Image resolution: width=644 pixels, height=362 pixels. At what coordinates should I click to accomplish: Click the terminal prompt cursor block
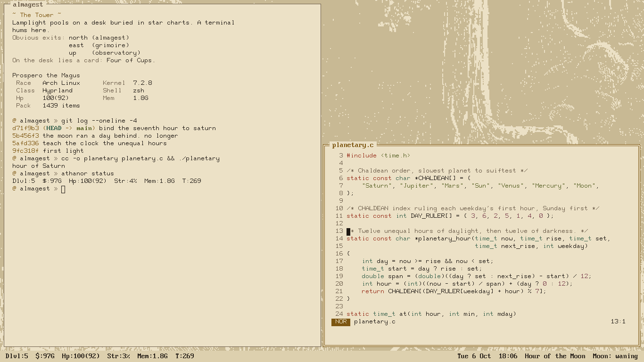tap(63, 189)
